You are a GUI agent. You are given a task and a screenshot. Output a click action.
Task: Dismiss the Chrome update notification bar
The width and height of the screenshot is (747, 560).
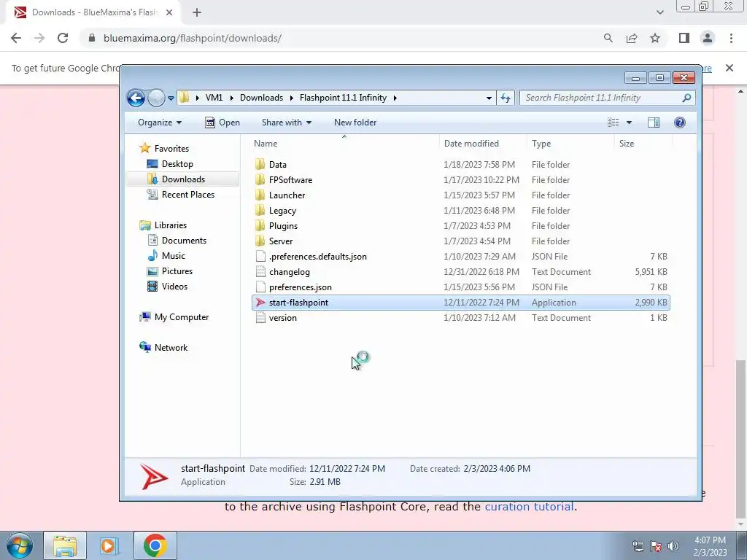pyautogui.click(x=729, y=68)
